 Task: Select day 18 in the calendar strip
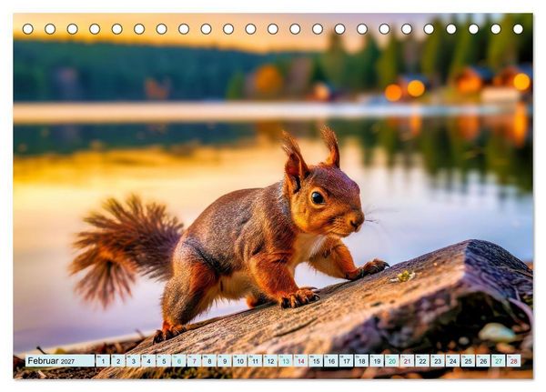(x=361, y=361)
